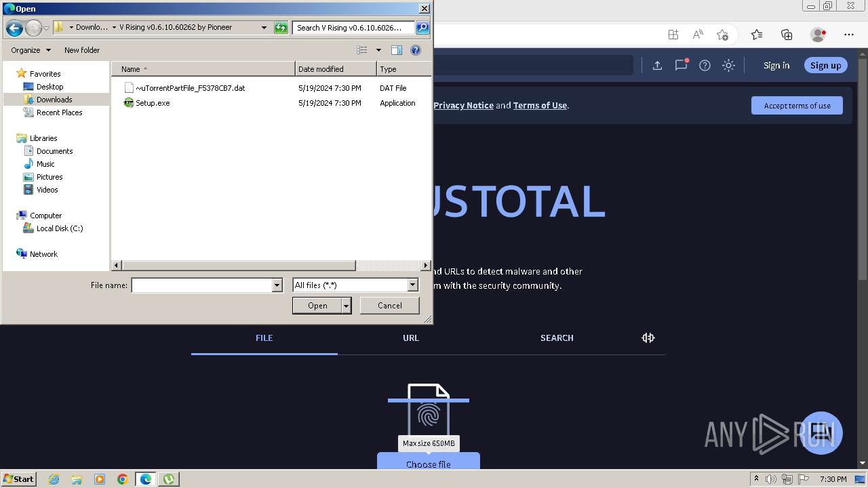The height and width of the screenshot is (488, 868).
Task: Click the Open button
Action: 317,306
